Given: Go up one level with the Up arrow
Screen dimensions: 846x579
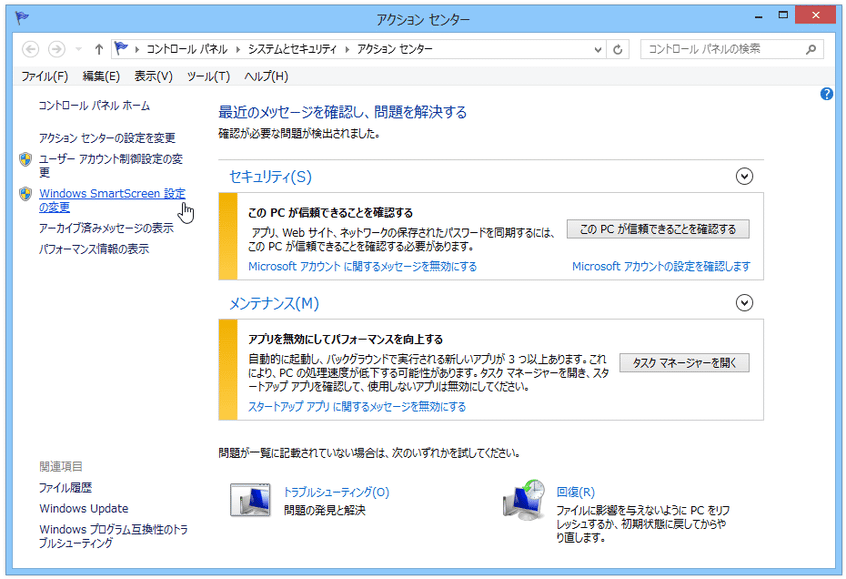Looking at the screenshot, I should click(99, 50).
